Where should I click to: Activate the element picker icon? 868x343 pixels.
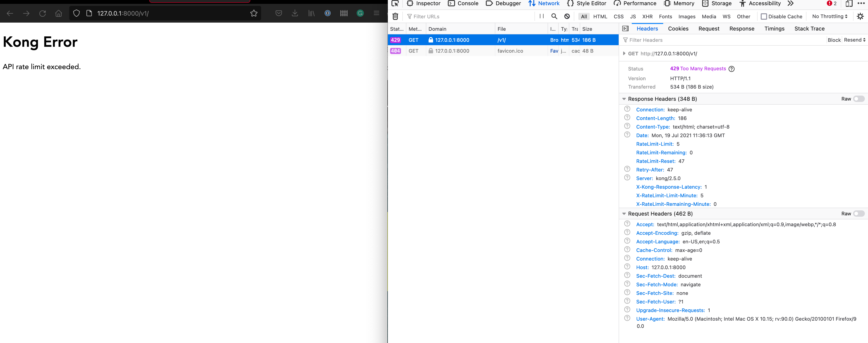(395, 3)
